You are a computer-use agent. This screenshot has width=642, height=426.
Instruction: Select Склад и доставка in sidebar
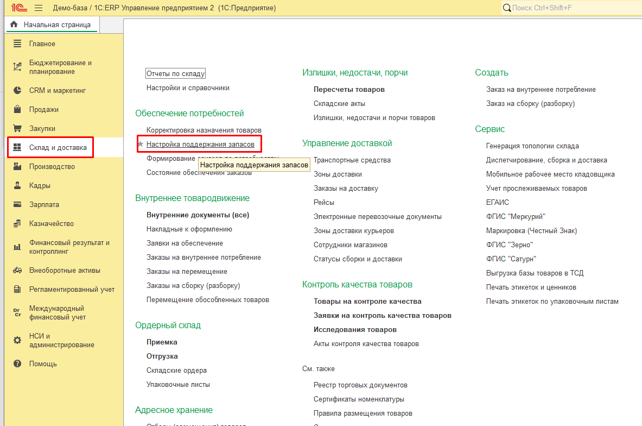[x=58, y=147]
